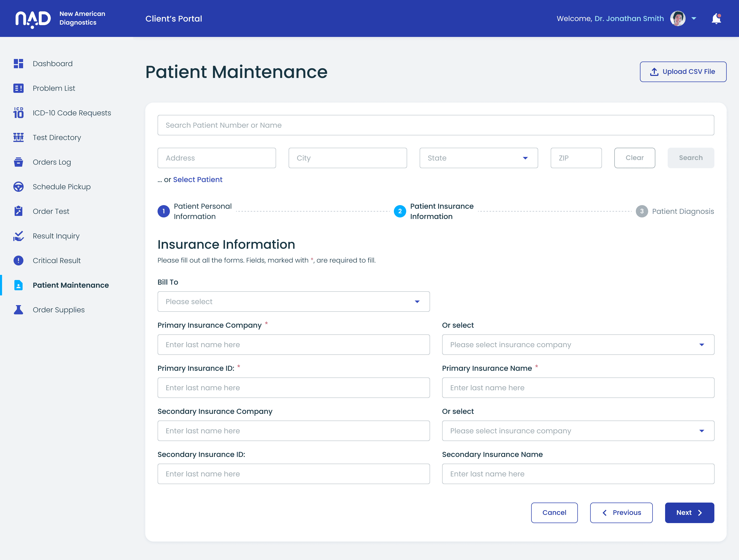Viewport: 739px width, 560px height.
Task: Click the Patient Maintenance document icon
Action: [x=18, y=285]
